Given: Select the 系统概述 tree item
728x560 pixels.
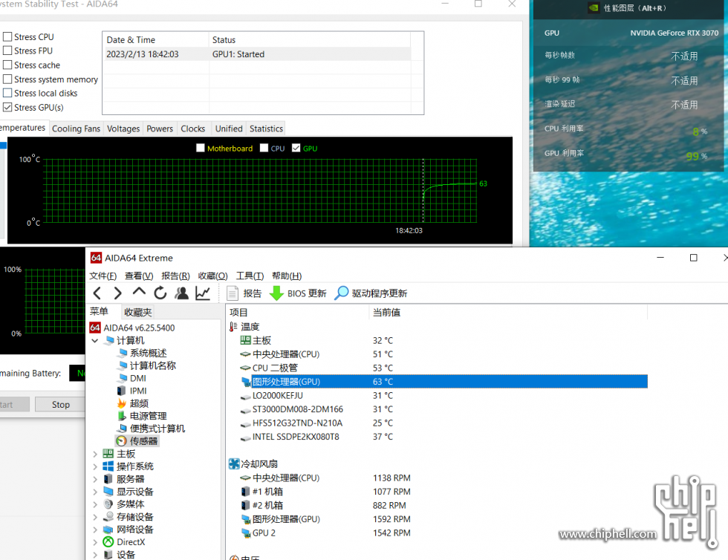Looking at the screenshot, I should (x=142, y=353).
